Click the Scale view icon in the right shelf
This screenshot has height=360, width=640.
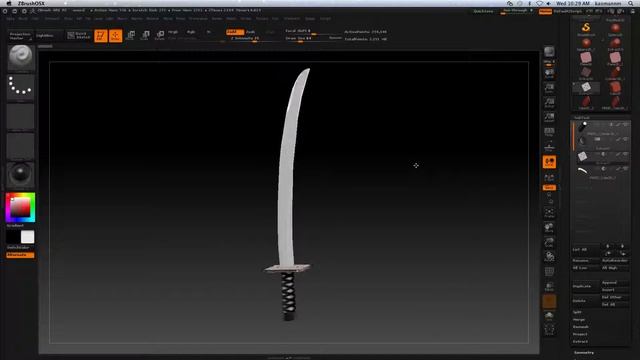click(x=549, y=242)
